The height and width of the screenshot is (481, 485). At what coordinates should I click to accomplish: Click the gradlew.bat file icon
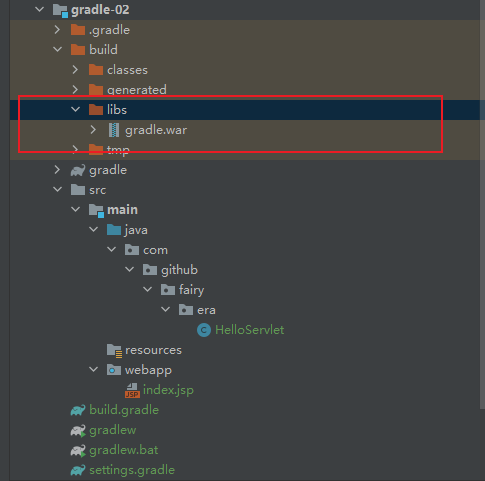point(78,450)
